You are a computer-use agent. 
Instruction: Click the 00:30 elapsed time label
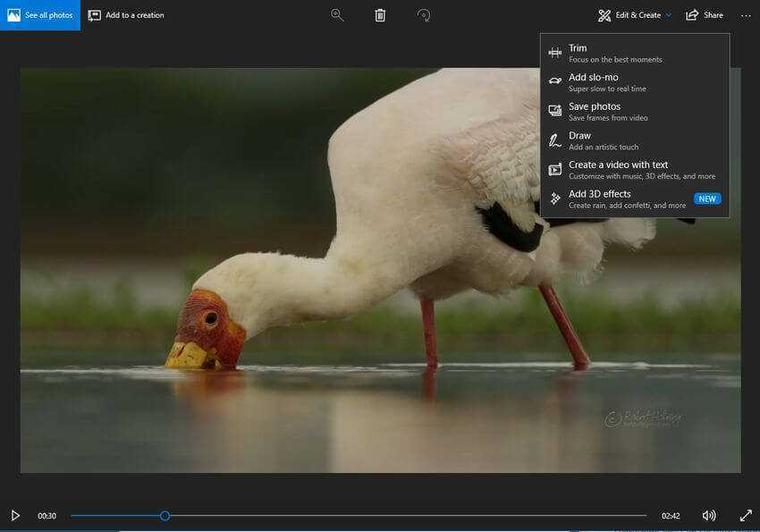47,516
